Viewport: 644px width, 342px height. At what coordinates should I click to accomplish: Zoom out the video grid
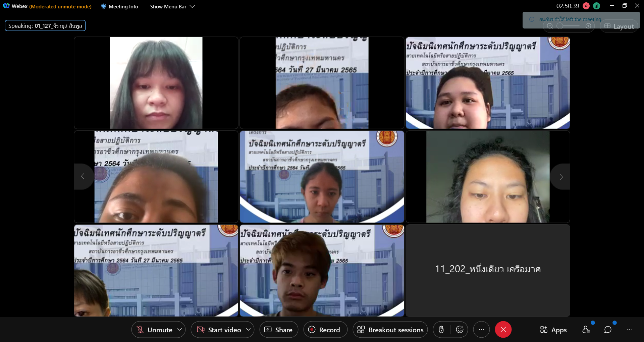550,26
